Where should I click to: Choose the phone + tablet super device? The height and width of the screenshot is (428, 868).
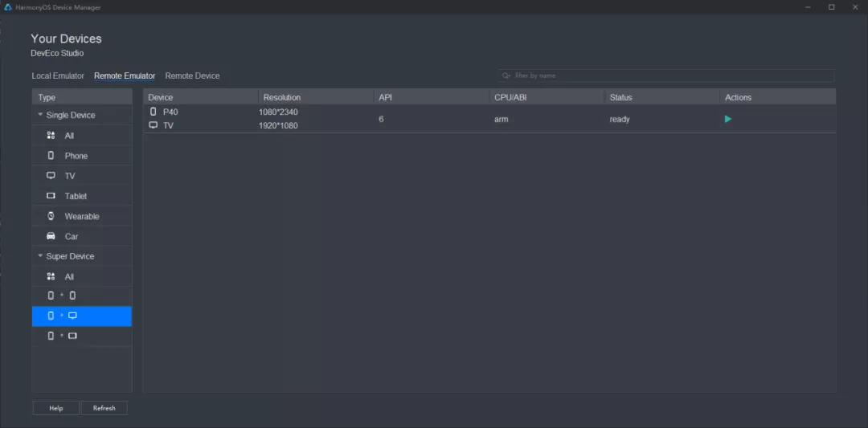(x=82, y=336)
